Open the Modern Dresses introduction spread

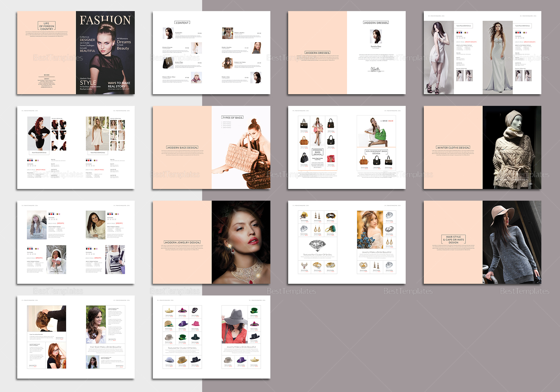pyautogui.click(x=346, y=53)
